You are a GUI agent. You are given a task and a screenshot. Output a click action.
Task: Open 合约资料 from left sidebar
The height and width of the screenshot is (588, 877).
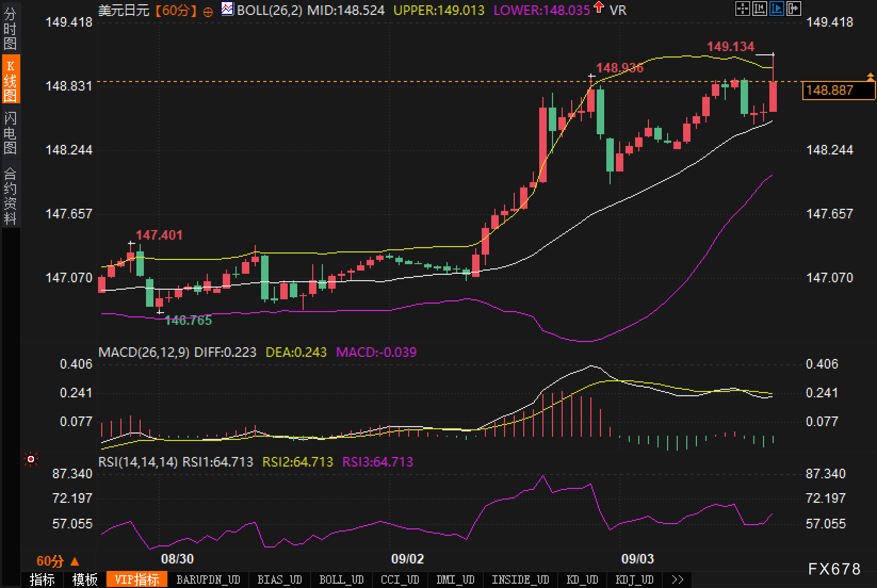coord(10,195)
